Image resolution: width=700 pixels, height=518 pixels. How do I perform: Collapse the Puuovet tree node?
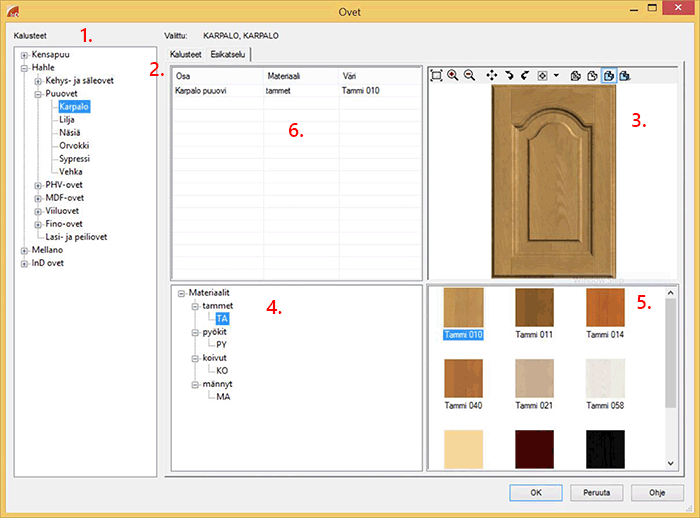[38, 93]
